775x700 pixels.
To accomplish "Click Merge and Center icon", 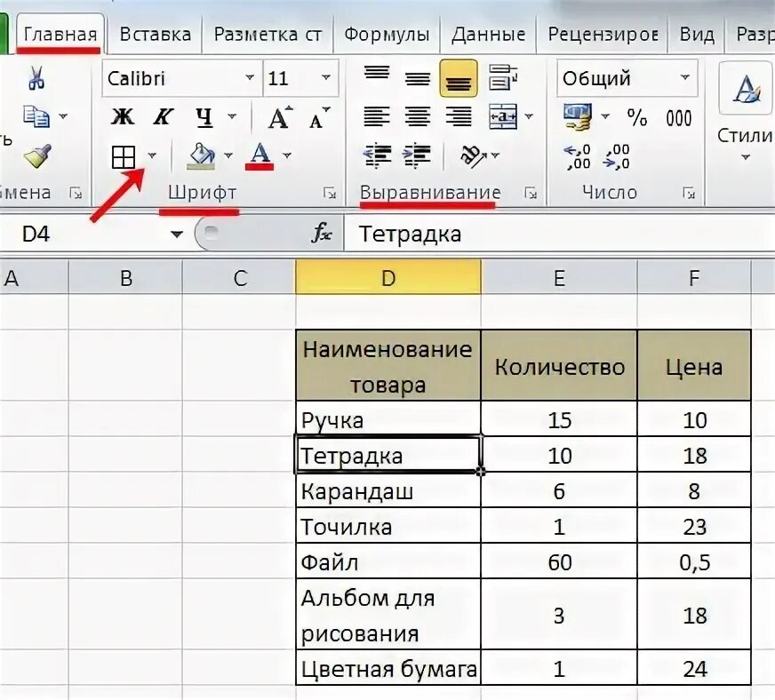I will (503, 117).
